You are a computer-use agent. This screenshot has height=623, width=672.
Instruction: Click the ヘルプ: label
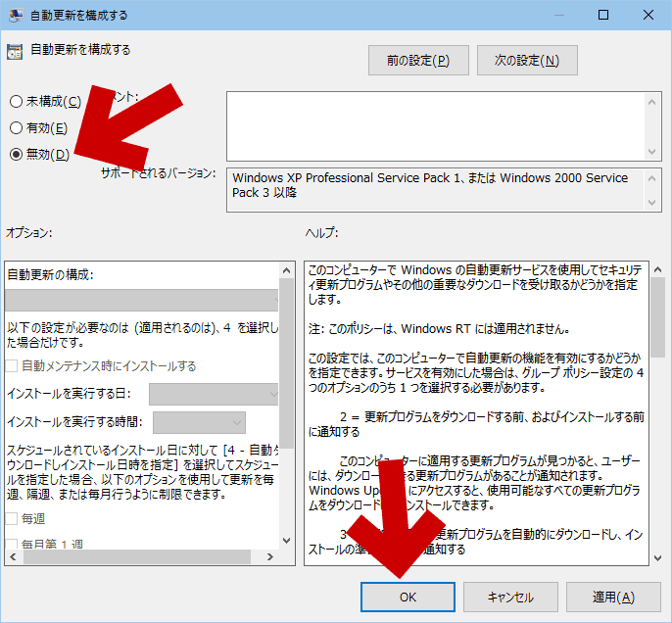[322, 233]
